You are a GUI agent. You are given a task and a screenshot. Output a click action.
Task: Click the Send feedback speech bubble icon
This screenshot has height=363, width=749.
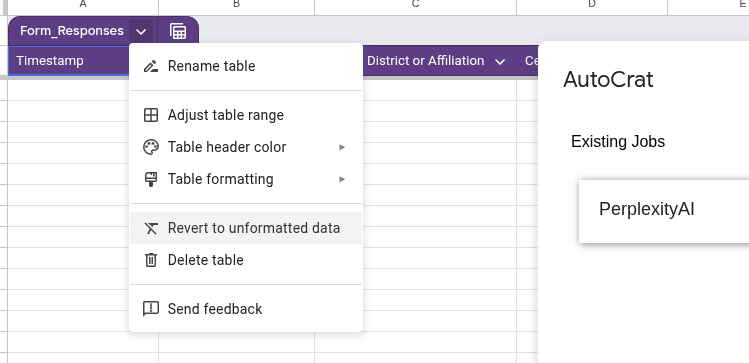coord(151,309)
